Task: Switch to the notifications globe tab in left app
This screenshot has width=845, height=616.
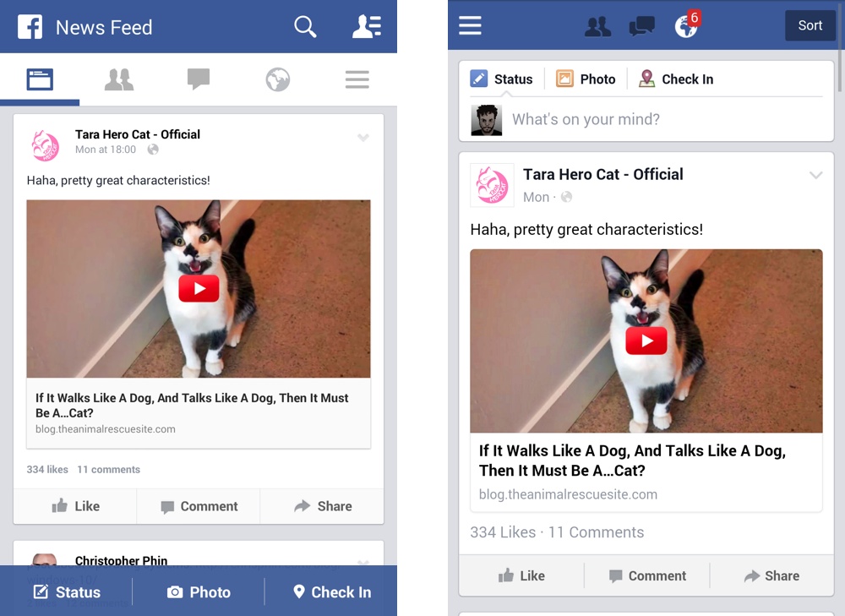Action: [277, 79]
